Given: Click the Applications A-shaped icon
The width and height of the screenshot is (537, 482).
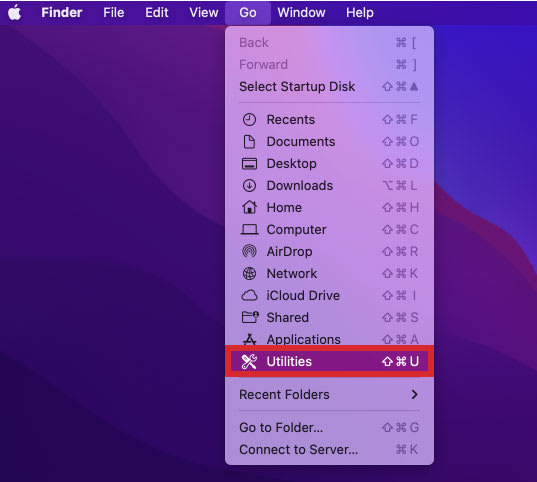Looking at the screenshot, I should tap(249, 339).
